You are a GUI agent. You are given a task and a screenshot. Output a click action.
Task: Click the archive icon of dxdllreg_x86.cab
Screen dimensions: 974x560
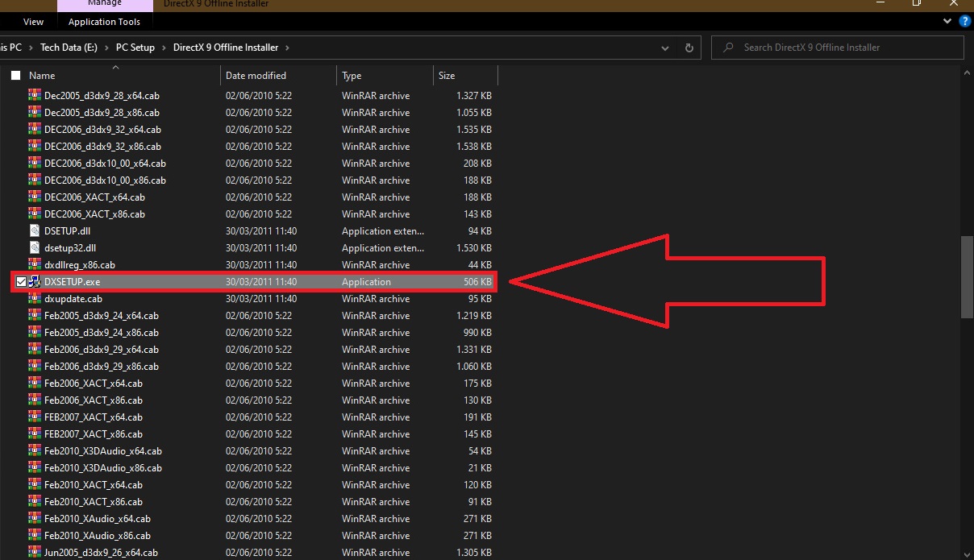pyautogui.click(x=35, y=264)
